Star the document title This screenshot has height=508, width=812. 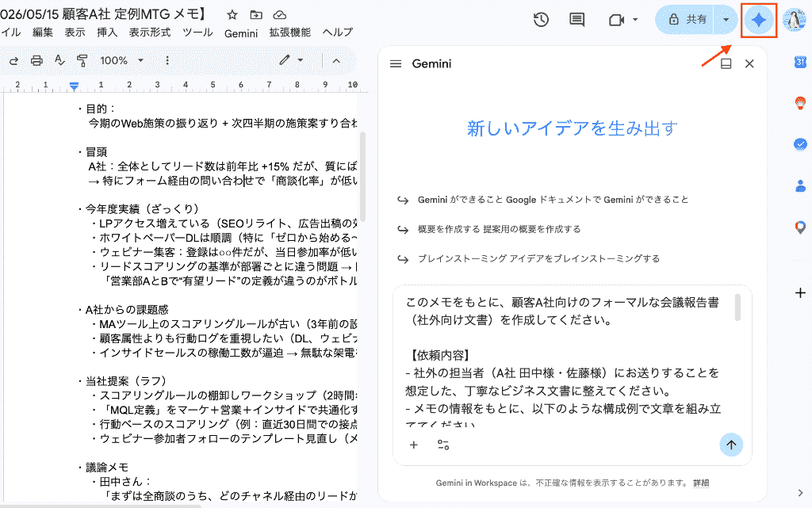point(232,15)
